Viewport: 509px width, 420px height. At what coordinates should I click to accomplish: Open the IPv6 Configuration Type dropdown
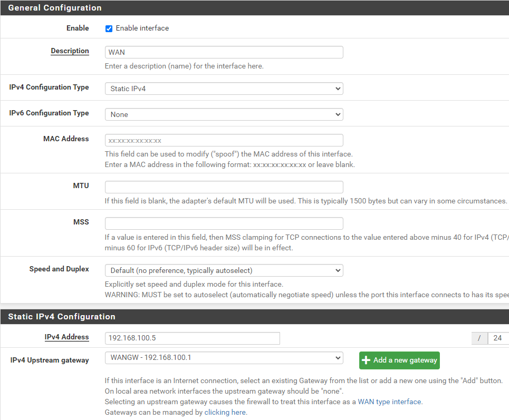[x=224, y=114]
